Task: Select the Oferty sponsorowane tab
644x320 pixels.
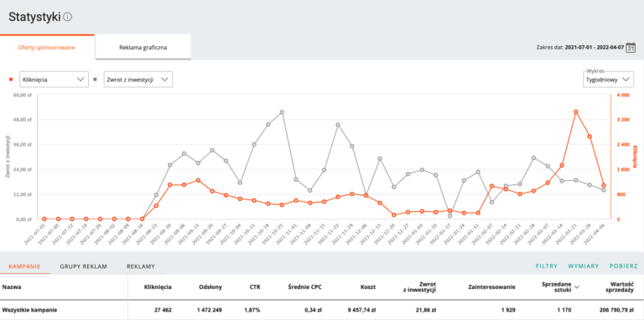Action: 46,47
